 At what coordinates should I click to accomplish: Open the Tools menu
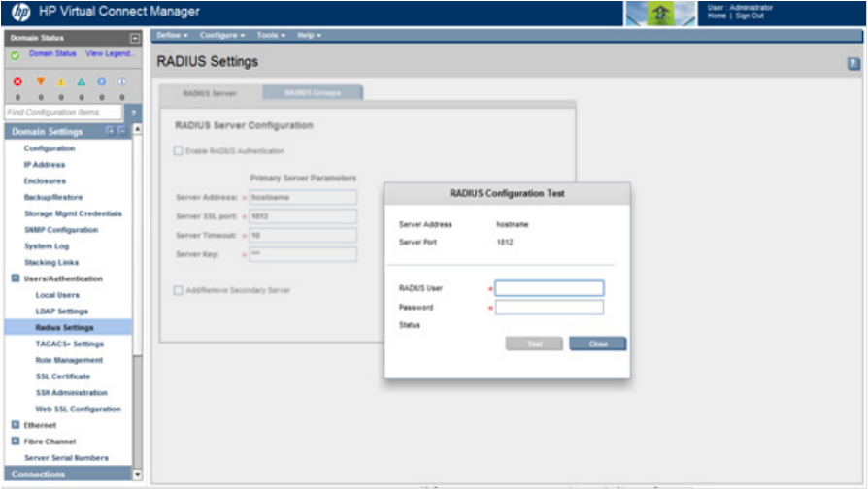271,36
